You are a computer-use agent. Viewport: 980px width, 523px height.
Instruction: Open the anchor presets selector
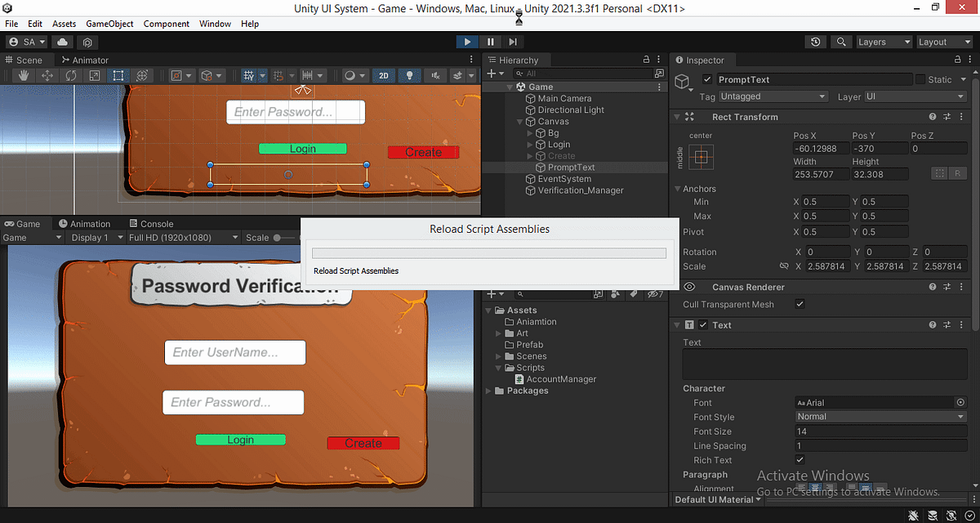click(x=702, y=156)
